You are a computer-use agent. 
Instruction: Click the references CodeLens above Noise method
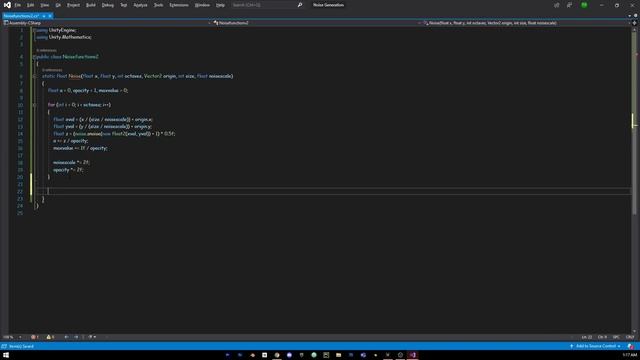[x=52, y=70]
